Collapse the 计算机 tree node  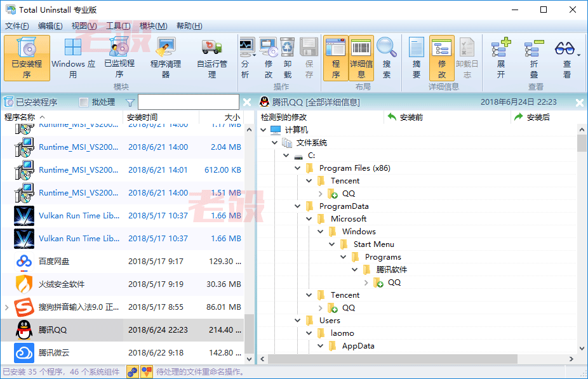coord(264,130)
